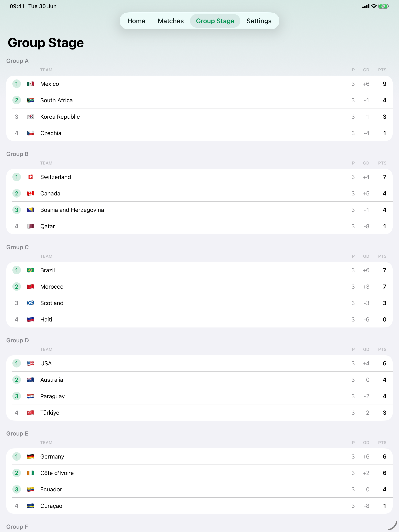
Task: Tap Korea Republic's points value
Action: tap(385, 117)
